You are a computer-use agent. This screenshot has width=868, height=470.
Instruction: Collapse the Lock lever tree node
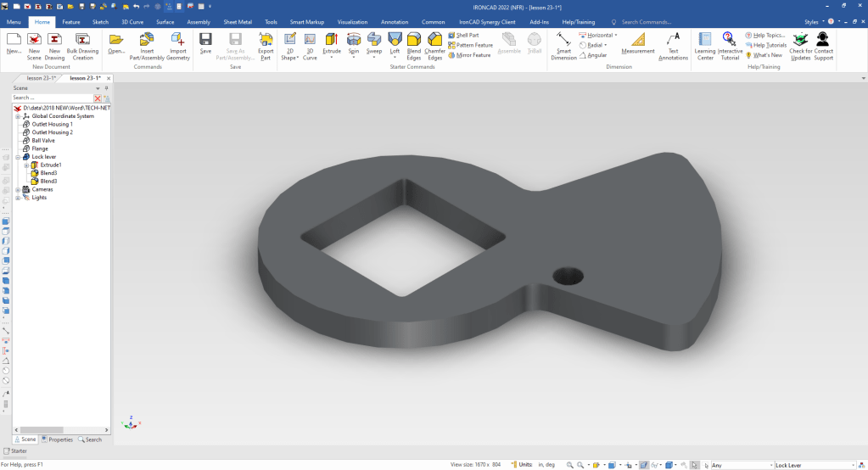pos(18,157)
